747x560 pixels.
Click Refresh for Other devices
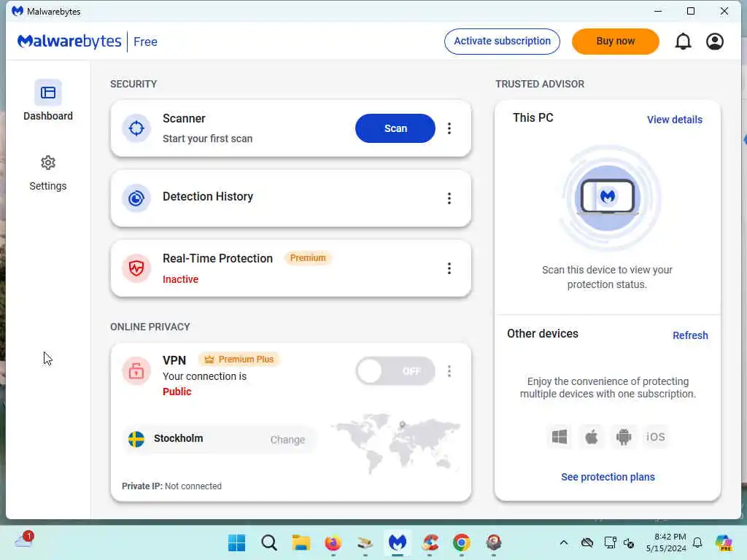pyautogui.click(x=690, y=335)
